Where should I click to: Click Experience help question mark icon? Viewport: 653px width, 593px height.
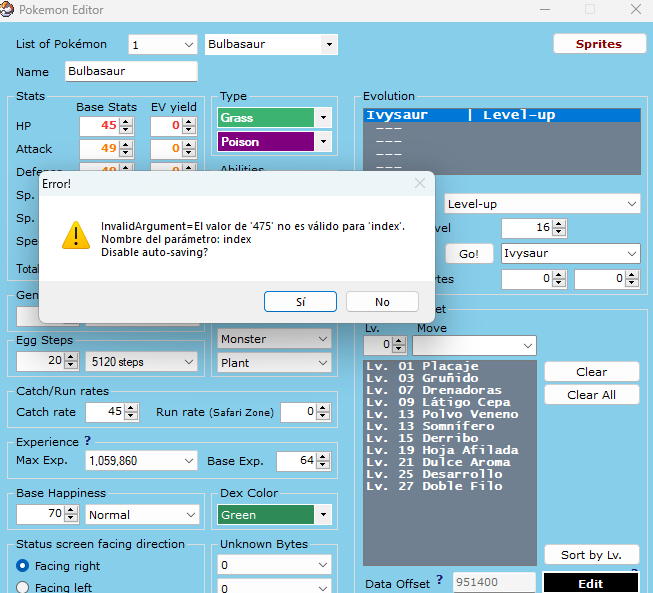[88, 441]
